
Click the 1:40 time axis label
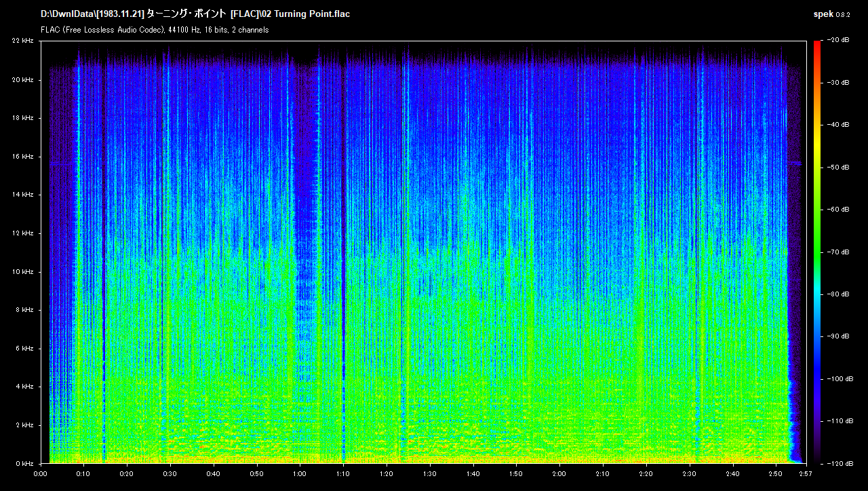pos(473,473)
